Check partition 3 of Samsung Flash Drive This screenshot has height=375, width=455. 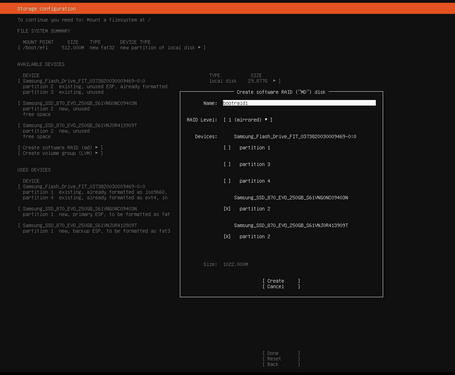247,164
